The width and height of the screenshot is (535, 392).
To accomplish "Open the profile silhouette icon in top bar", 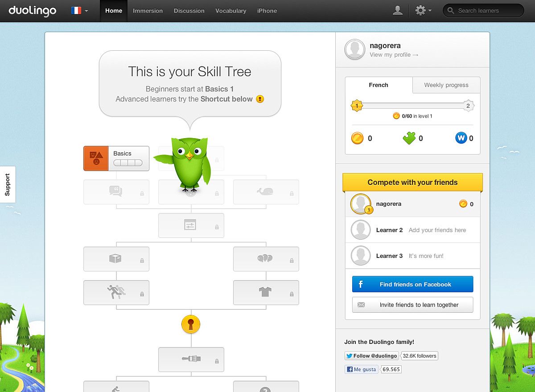I will pos(398,10).
